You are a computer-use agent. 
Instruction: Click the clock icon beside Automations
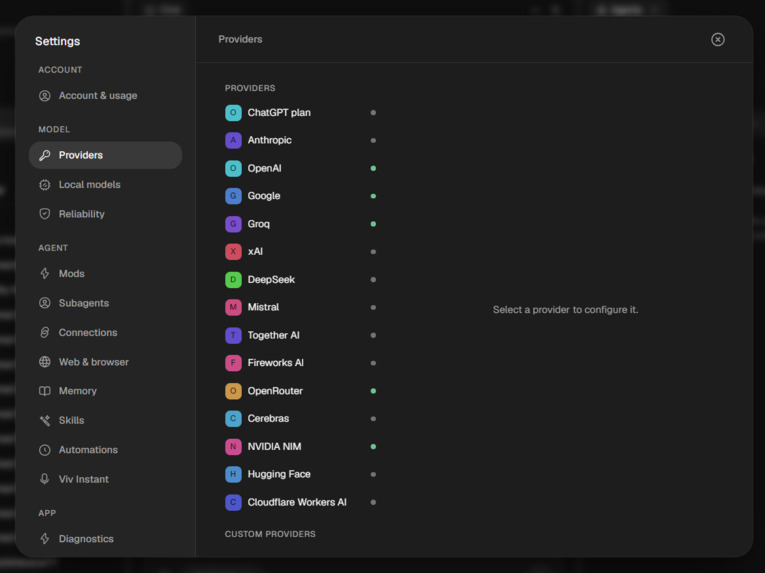(x=45, y=450)
